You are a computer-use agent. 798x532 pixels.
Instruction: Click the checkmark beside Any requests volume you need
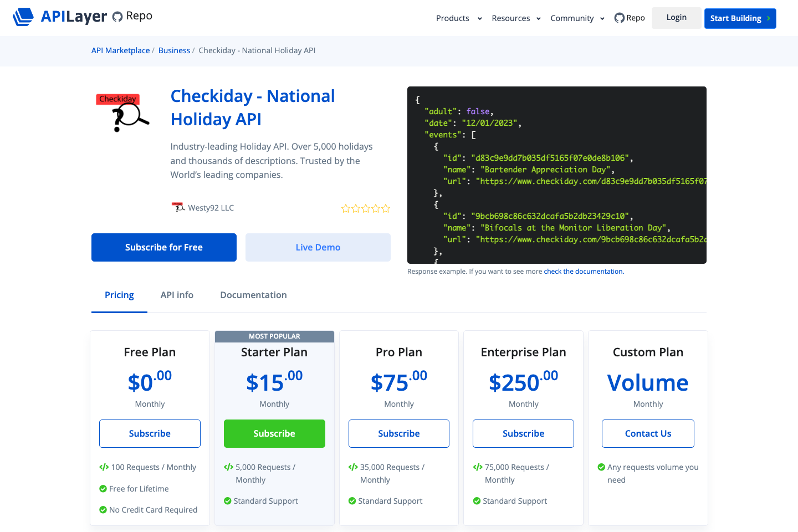pyautogui.click(x=602, y=467)
